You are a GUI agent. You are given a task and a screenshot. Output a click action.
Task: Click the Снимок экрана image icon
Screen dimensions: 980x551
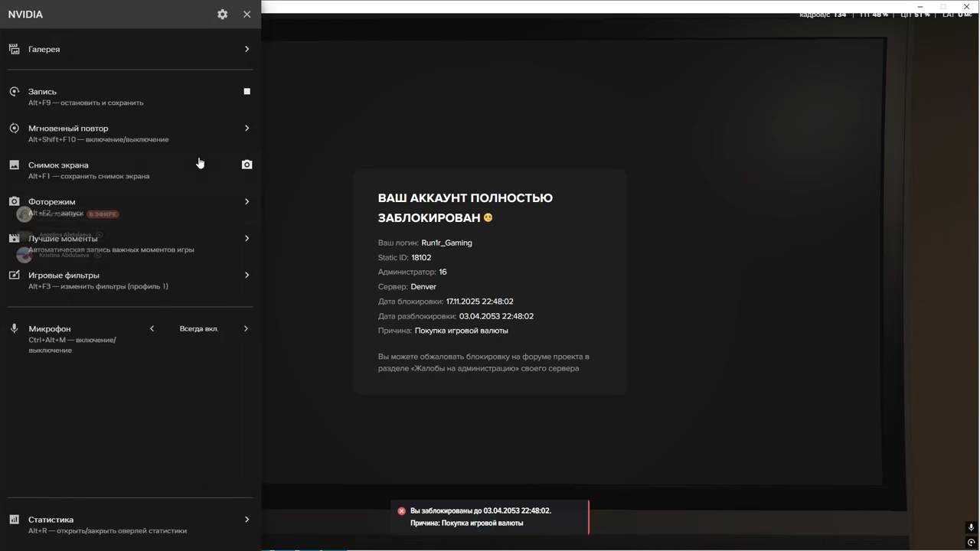14,165
